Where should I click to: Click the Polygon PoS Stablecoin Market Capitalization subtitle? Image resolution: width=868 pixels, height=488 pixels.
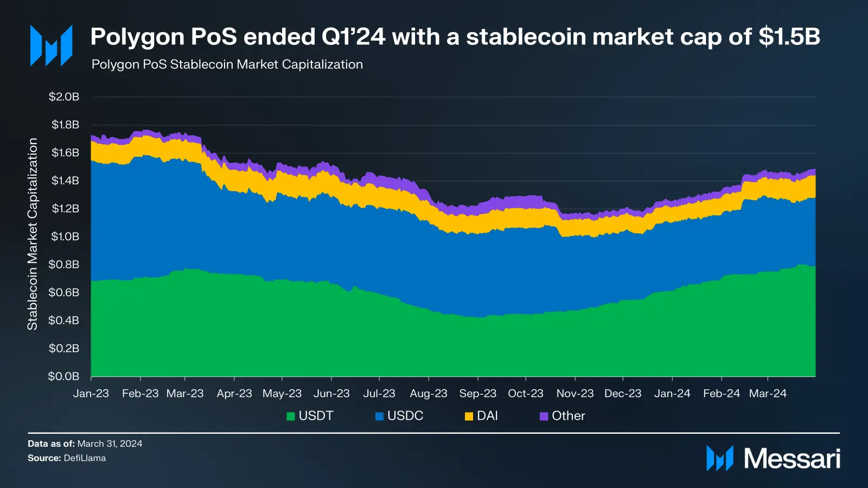[227, 65]
